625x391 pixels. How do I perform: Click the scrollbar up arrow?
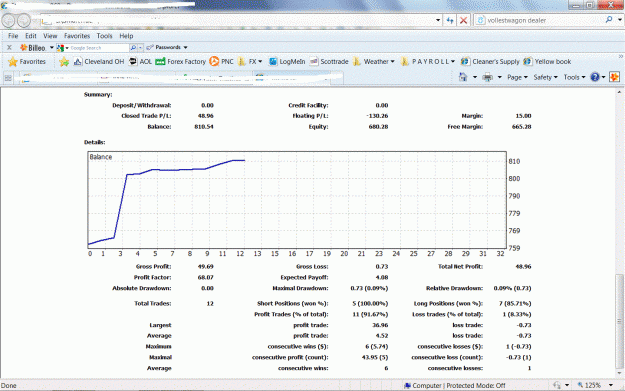619,92
